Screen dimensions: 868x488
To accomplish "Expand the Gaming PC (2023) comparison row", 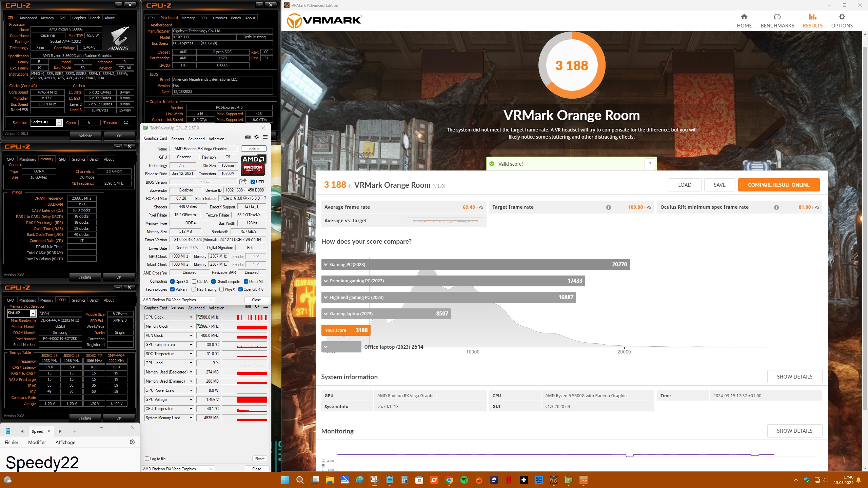I will click(475, 264).
